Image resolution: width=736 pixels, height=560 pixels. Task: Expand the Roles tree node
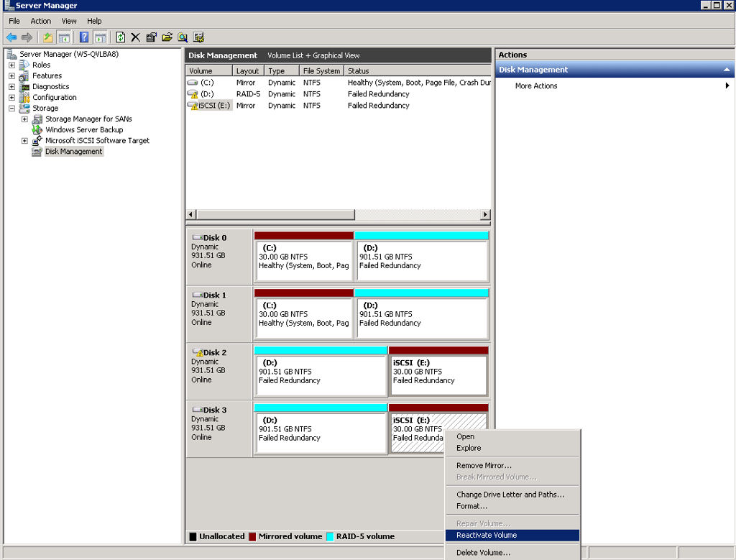[x=11, y=65]
